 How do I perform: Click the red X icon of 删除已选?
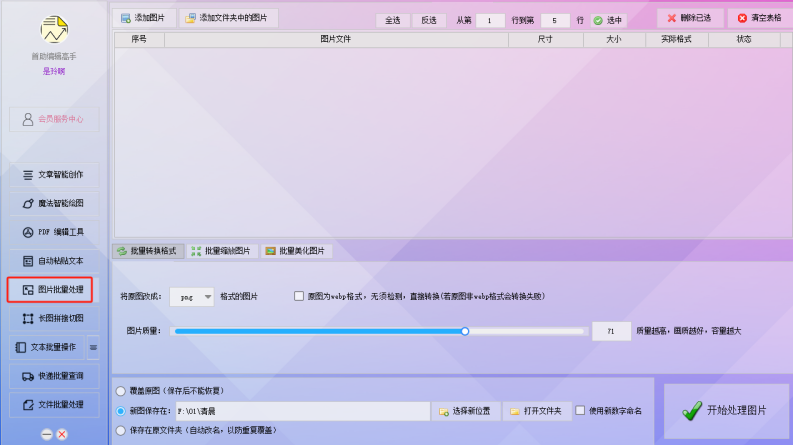click(x=671, y=18)
